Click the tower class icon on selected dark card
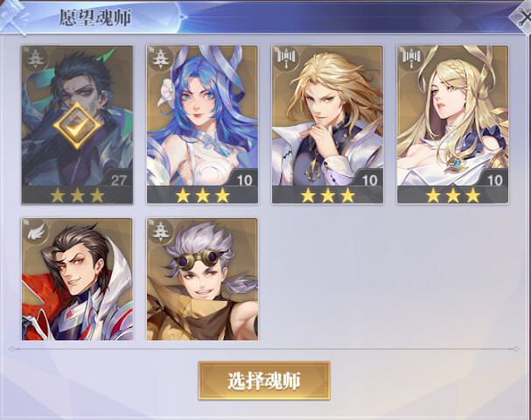The image size is (531, 420). (x=34, y=59)
